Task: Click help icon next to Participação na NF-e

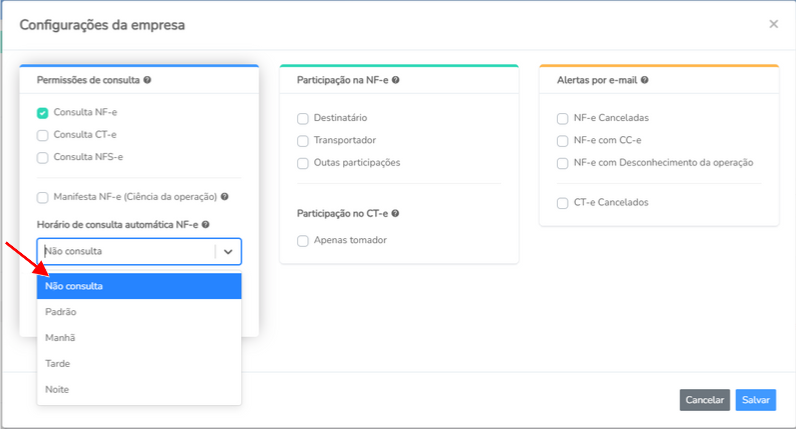Action: pos(395,80)
